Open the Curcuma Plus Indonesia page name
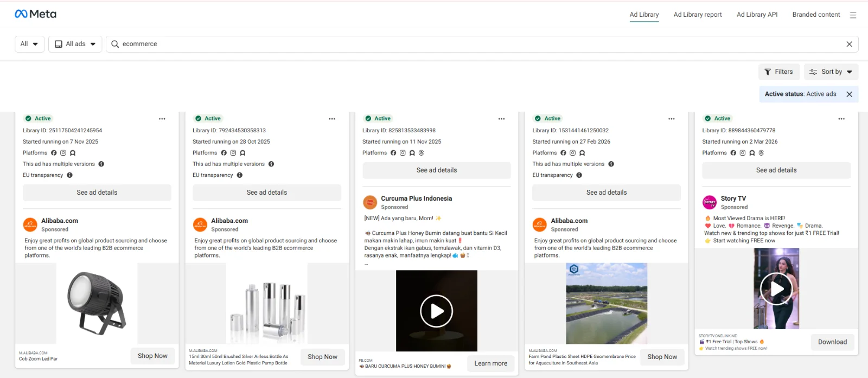Viewport: 868px width, 378px height. [417, 198]
